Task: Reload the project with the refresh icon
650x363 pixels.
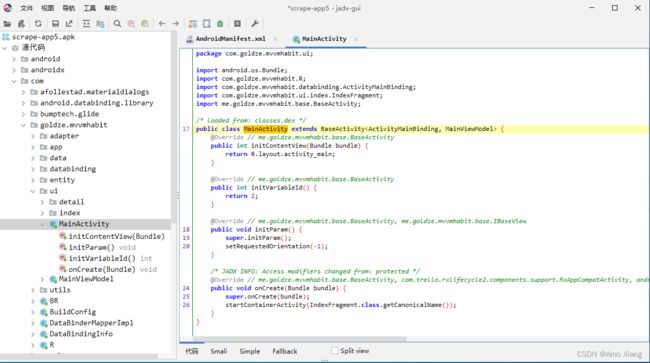Action: tap(38, 24)
